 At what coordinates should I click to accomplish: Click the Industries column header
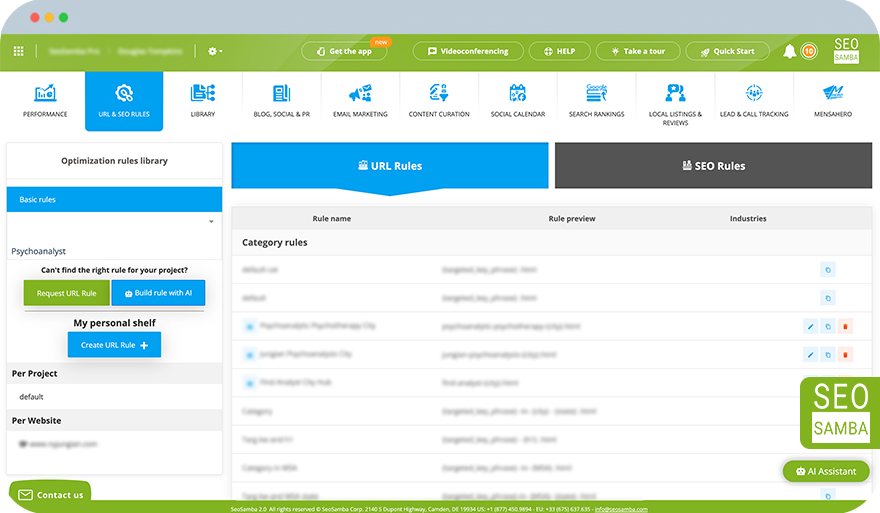[x=748, y=218]
